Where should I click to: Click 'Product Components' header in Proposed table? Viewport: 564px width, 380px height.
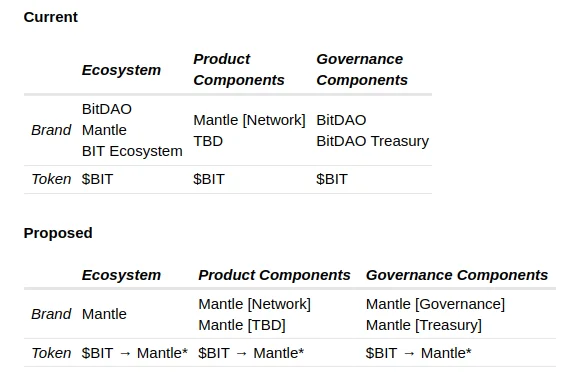(274, 275)
